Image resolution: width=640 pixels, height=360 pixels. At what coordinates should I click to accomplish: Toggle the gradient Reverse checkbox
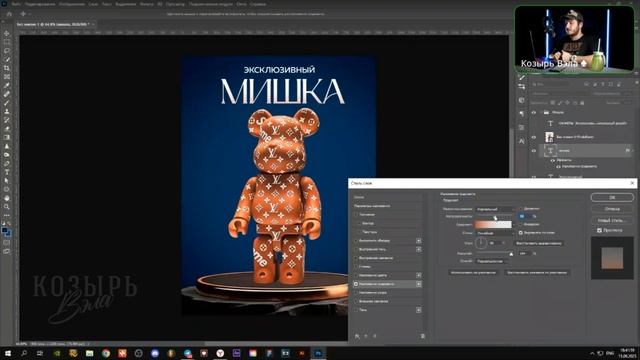pyautogui.click(x=521, y=224)
